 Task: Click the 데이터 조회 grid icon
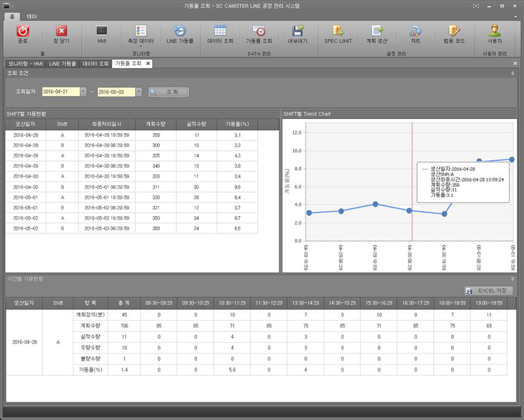(x=220, y=31)
